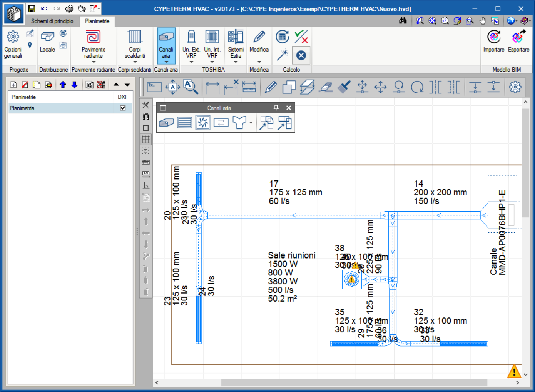Save the project with floppy icon
The width and height of the screenshot is (535, 392).
point(32,8)
